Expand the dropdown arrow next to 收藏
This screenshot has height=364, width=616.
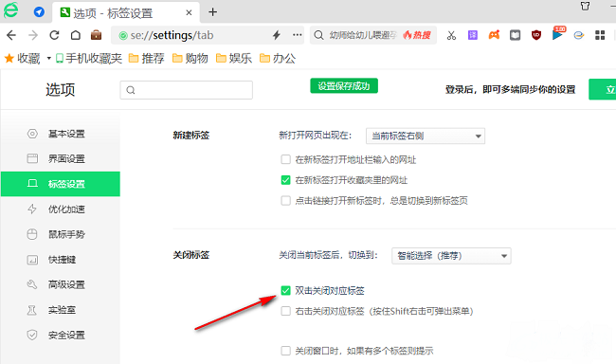pos(48,59)
